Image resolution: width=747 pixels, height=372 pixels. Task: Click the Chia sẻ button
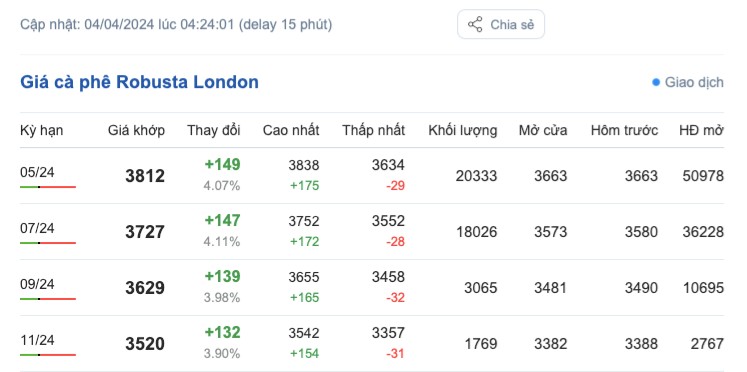click(x=501, y=24)
